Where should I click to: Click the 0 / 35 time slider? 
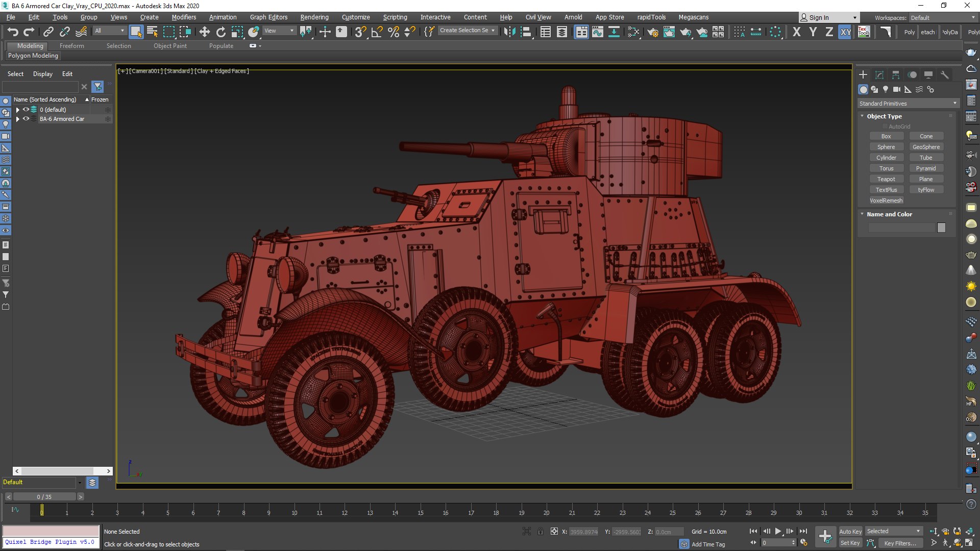[x=44, y=497]
